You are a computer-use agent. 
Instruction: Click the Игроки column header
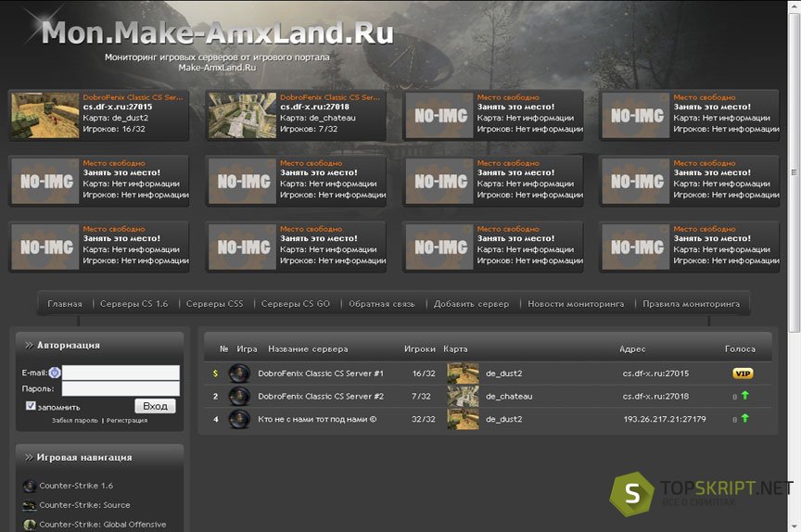coord(420,349)
